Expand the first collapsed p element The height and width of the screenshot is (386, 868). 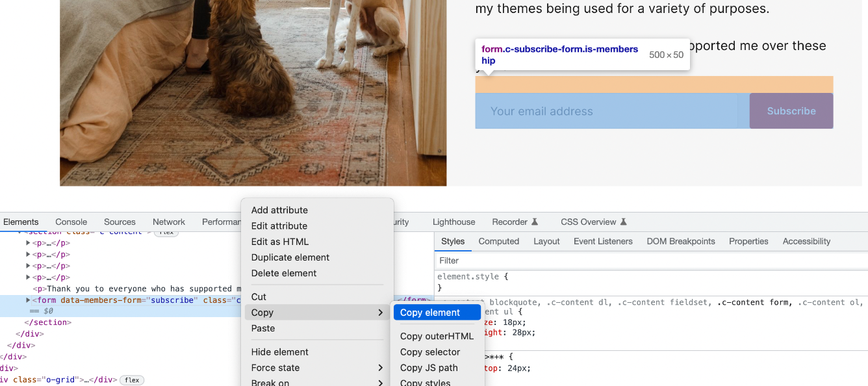(x=28, y=243)
